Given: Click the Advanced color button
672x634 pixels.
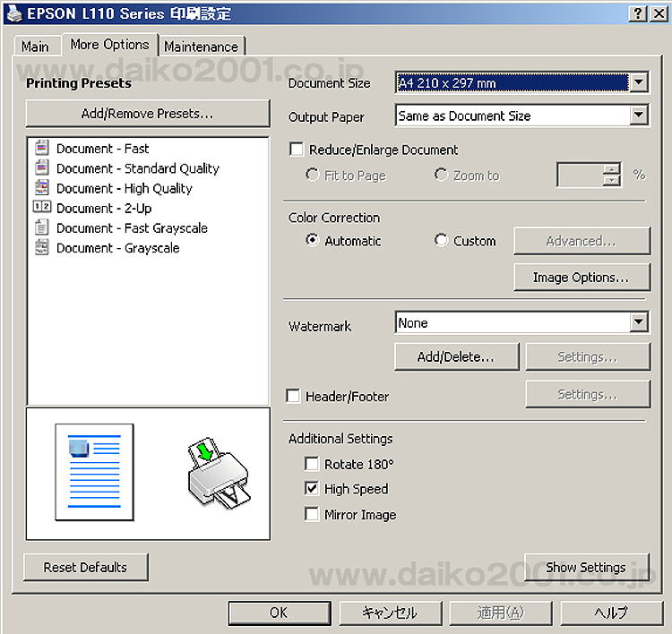Looking at the screenshot, I should (582, 241).
